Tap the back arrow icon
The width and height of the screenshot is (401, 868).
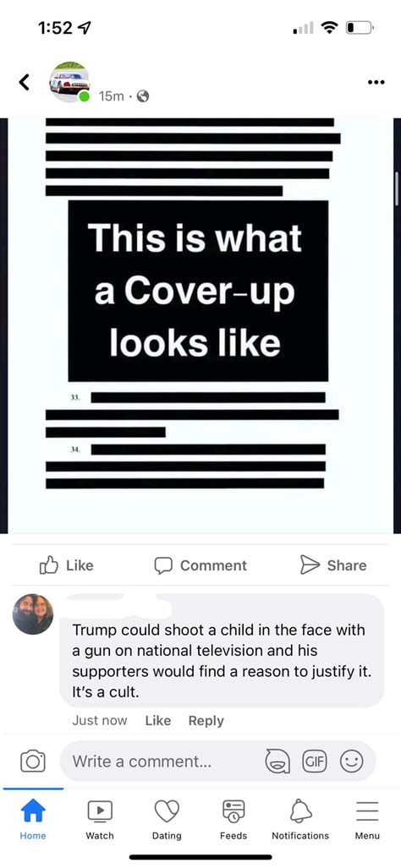tap(23, 82)
